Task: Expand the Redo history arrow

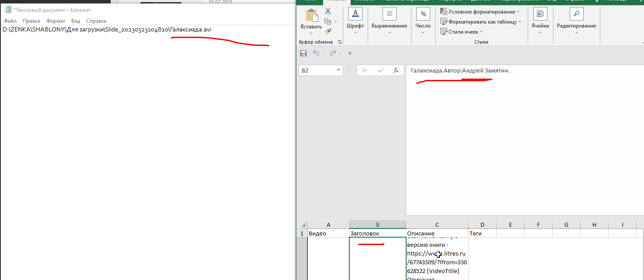Action: [x=341, y=53]
